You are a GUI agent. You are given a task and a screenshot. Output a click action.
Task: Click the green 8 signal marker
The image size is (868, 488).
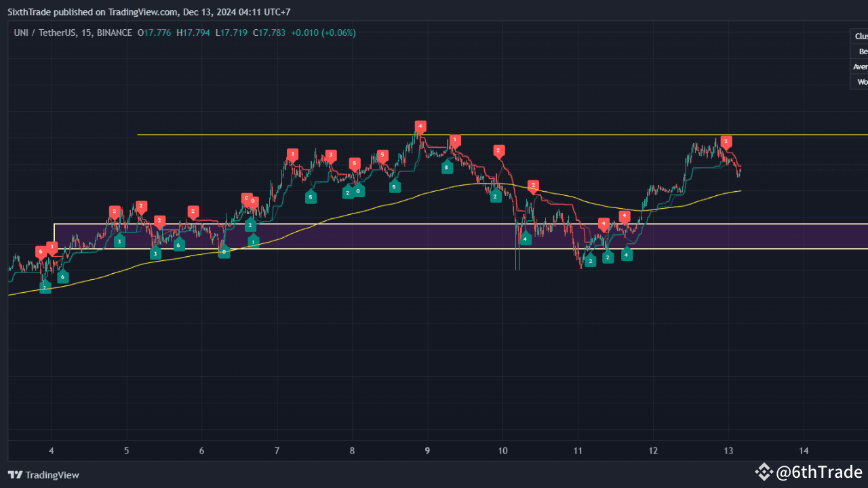click(446, 167)
